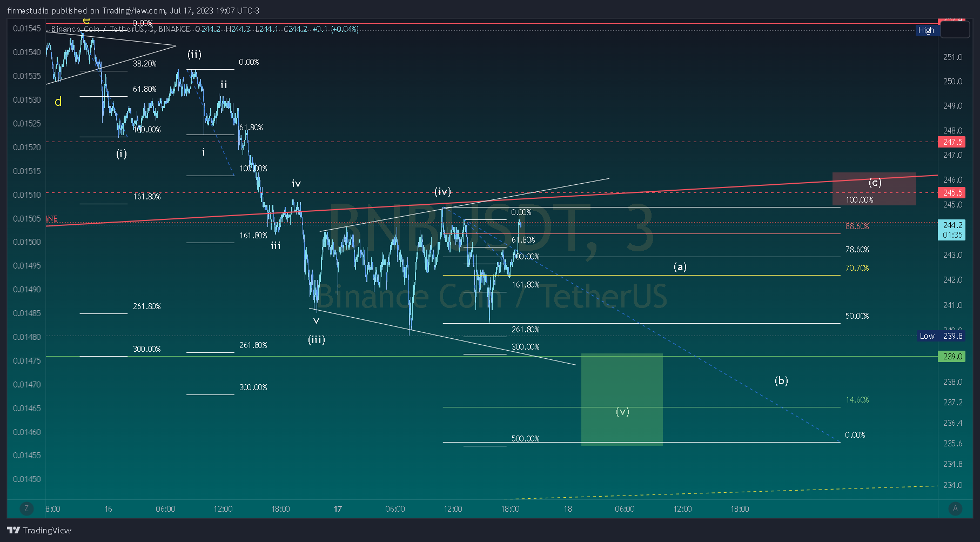The width and height of the screenshot is (980, 542).
Task: Click the '16' date on time axis
Action: point(109,509)
